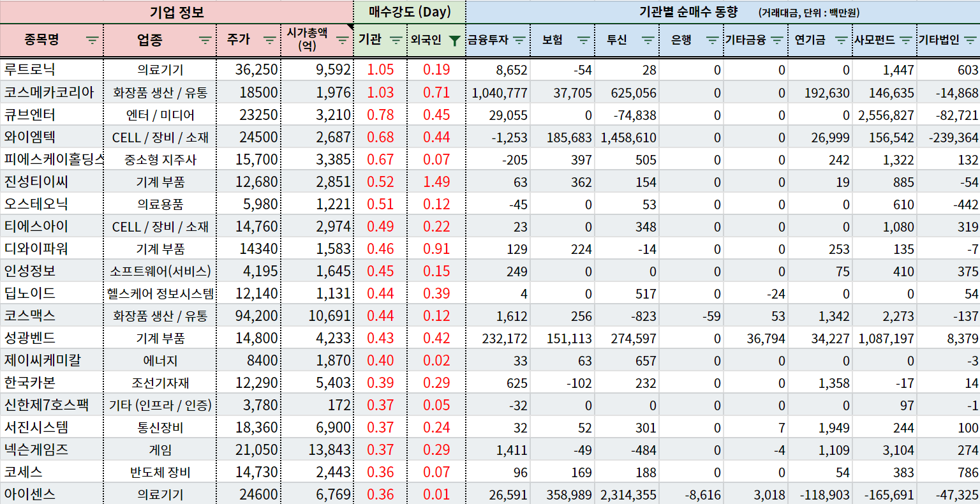This screenshot has width=980, height=504.
Task: Select the 1,458,610 투신 cell
Action: point(627,137)
